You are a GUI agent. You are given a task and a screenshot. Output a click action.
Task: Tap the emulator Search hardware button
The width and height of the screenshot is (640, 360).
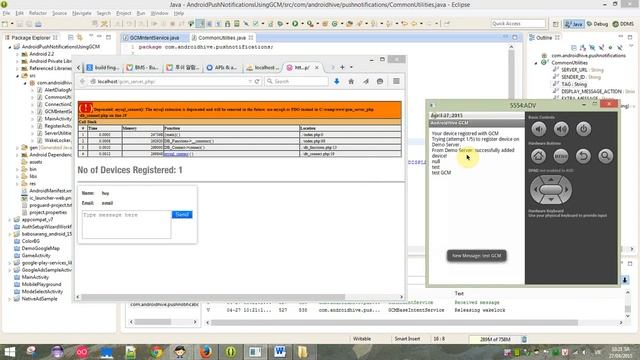606,156
